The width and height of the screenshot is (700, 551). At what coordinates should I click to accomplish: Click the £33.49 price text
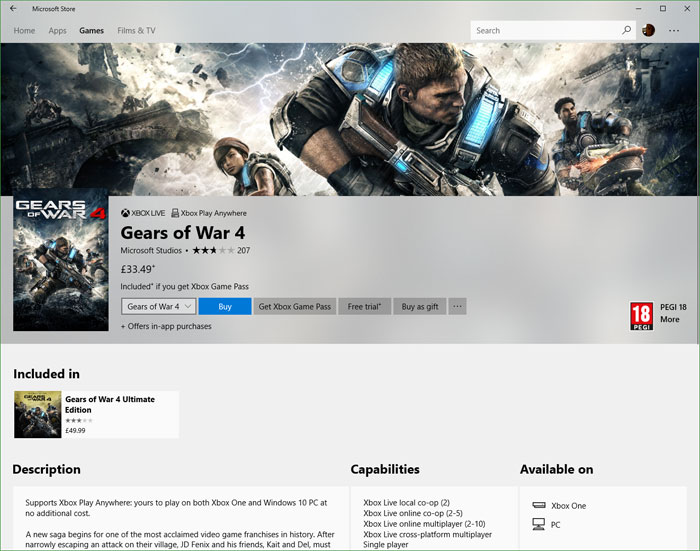point(138,269)
